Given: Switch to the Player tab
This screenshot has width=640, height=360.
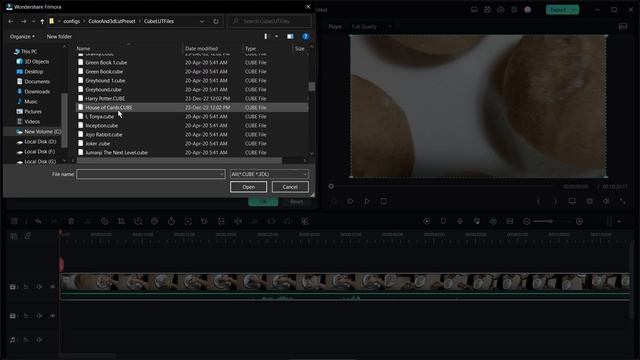Looking at the screenshot, I should tap(335, 27).
